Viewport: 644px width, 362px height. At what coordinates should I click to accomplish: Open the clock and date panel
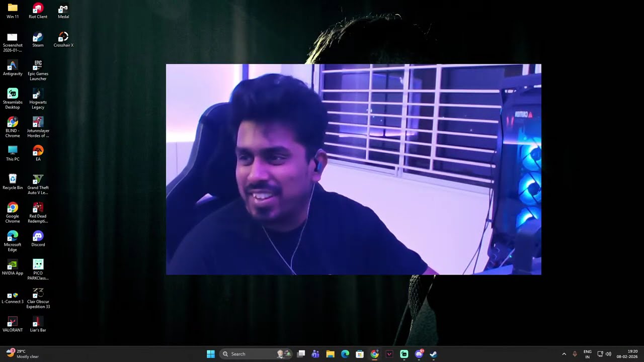[x=628, y=354]
